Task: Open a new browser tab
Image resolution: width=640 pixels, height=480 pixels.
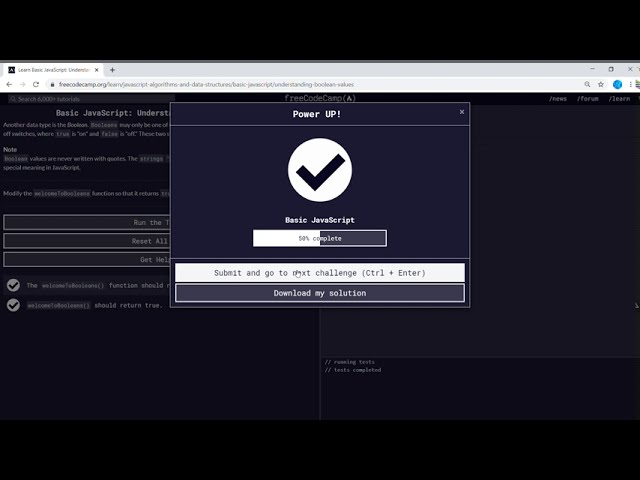Action: 112,70
